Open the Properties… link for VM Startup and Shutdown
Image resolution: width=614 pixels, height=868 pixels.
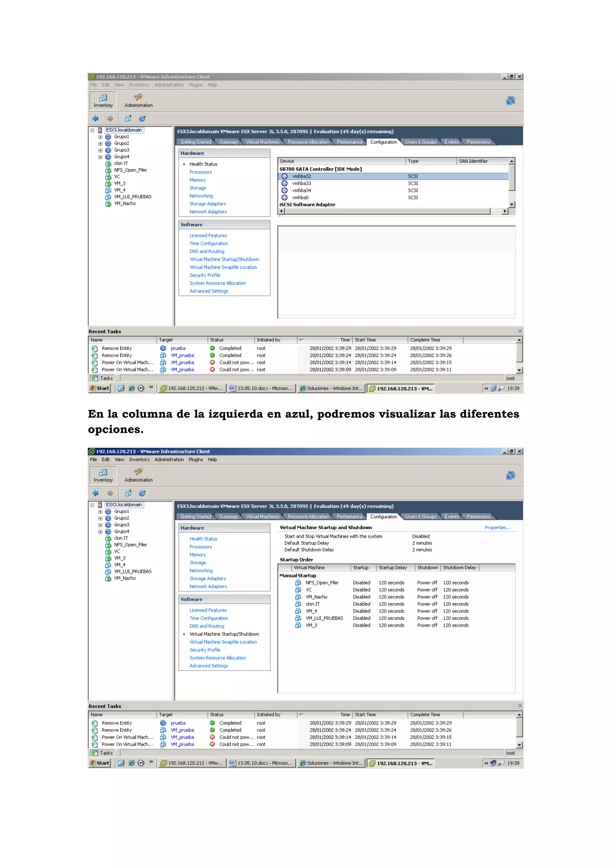tap(497, 527)
